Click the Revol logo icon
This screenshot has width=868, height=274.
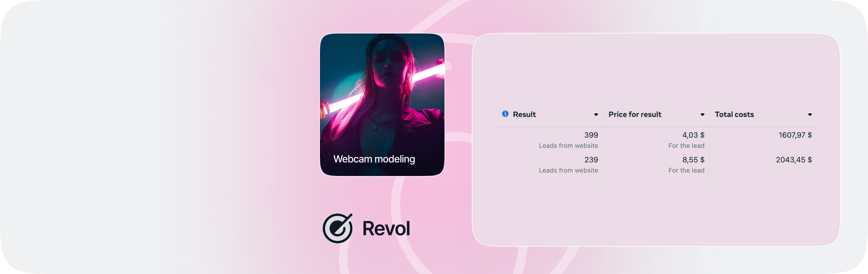(338, 228)
